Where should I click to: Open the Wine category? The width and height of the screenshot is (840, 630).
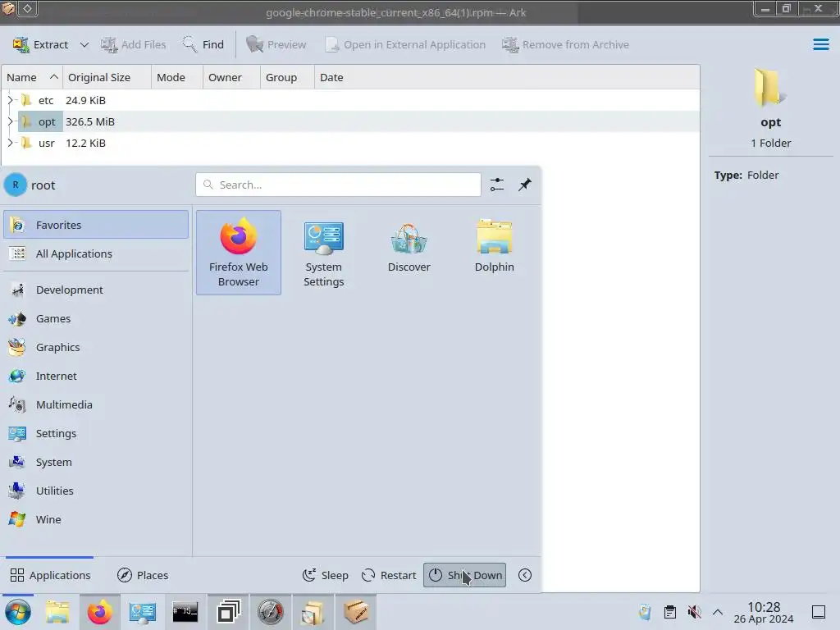[96, 519]
